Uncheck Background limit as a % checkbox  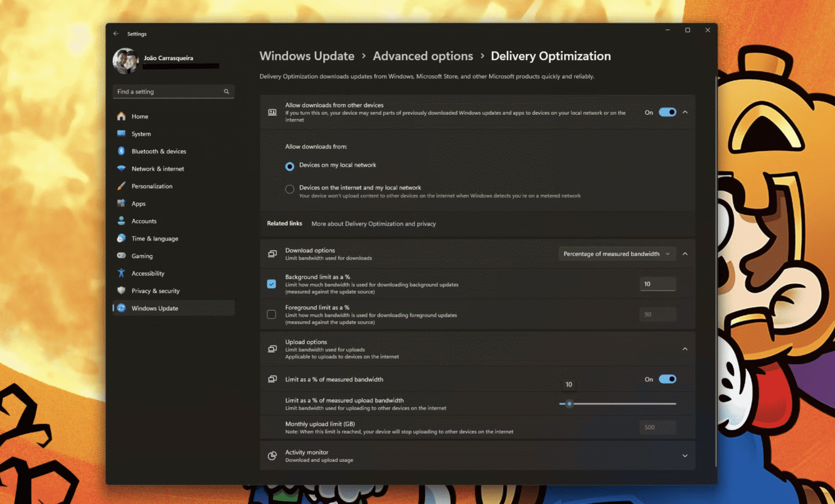(x=271, y=284)
